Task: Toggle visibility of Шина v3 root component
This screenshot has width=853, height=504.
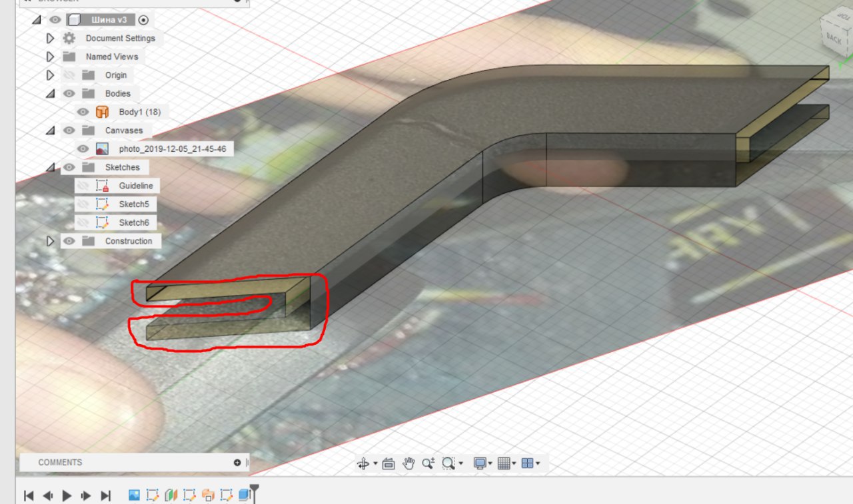Action: (x=55, y=20)
